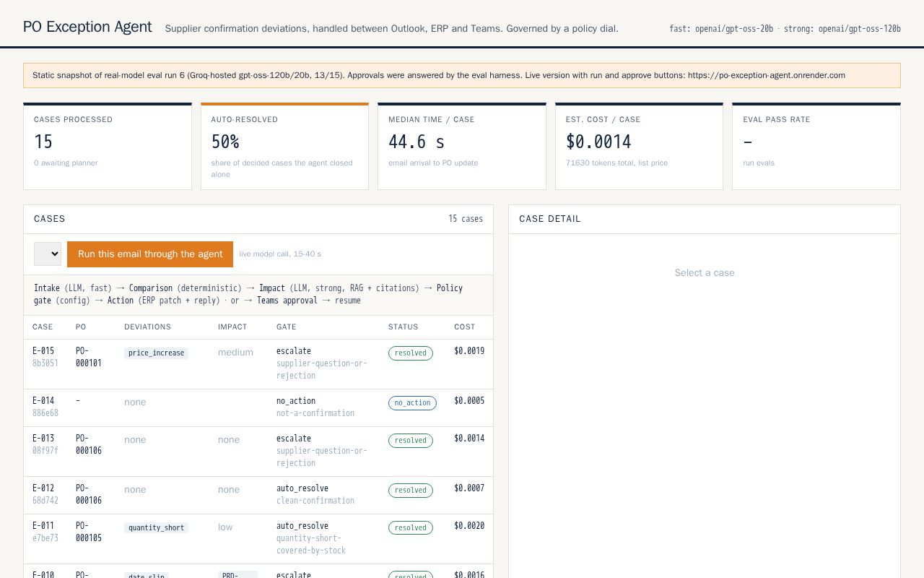The height and width of the screenshot is (578, 924).
Task: Click the $0.0019 cost cell
Action: [x=469, y=351]
